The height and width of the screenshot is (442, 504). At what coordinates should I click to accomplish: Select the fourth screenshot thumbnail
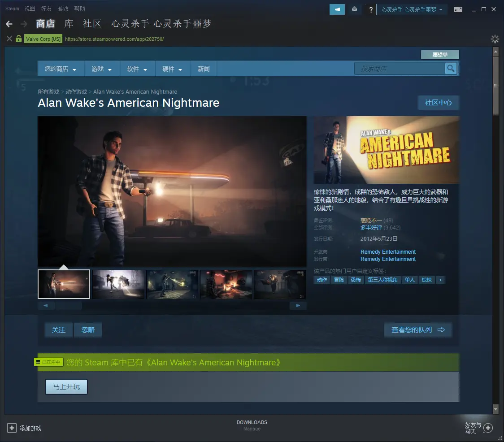pos(226,284)
